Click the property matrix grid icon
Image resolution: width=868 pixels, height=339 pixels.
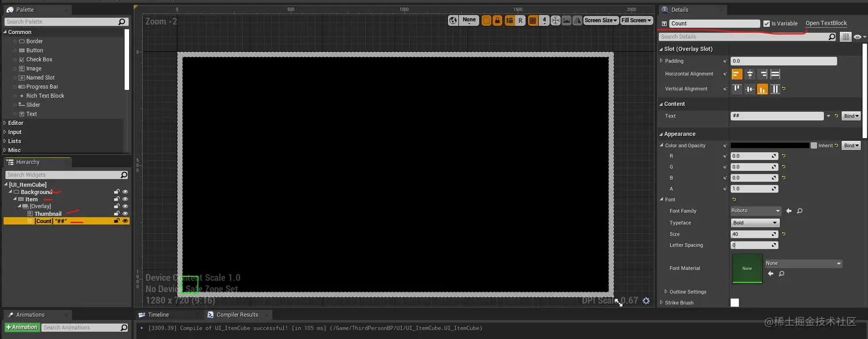845,37
